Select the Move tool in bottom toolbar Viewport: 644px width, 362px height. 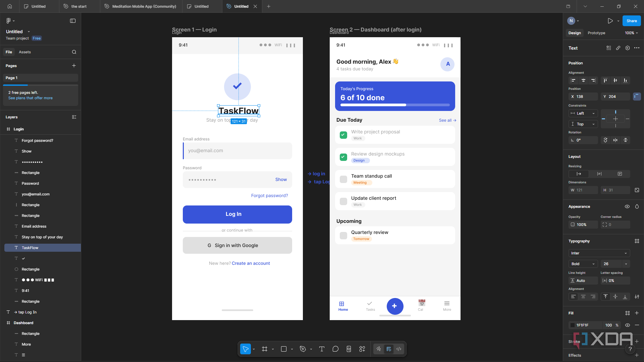click(x=246, y=349)
